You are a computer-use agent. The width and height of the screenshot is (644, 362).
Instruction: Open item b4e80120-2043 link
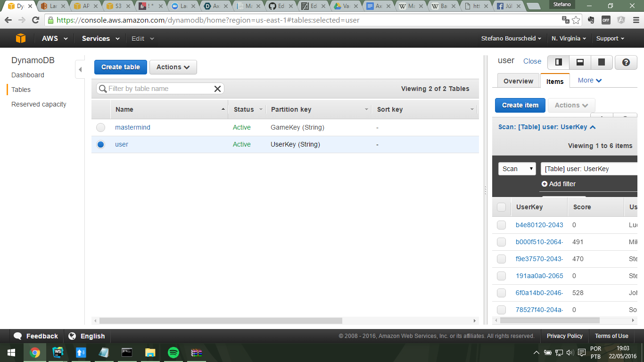539,225
